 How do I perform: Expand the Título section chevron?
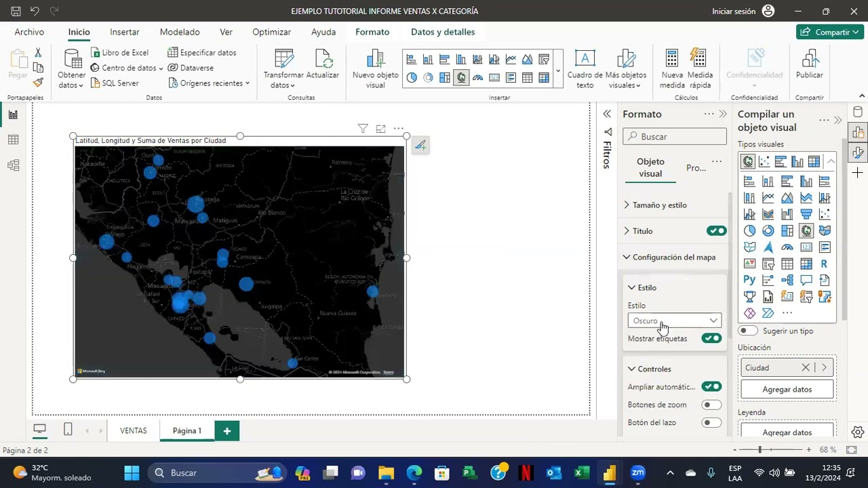pyautogui.click(x=627, y=231)
